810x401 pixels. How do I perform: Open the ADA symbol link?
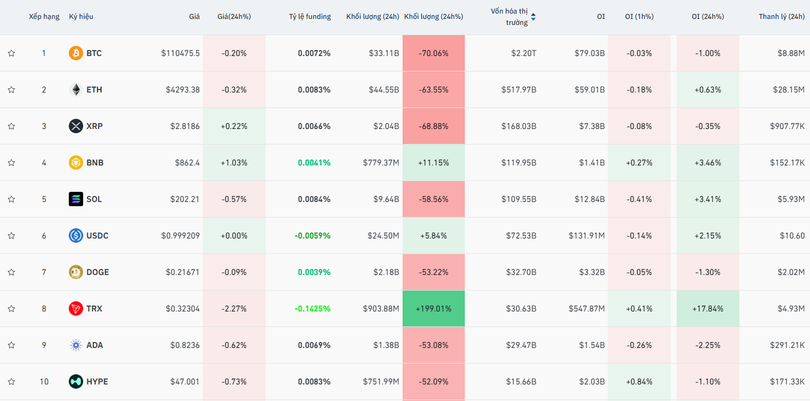[94, 345]
